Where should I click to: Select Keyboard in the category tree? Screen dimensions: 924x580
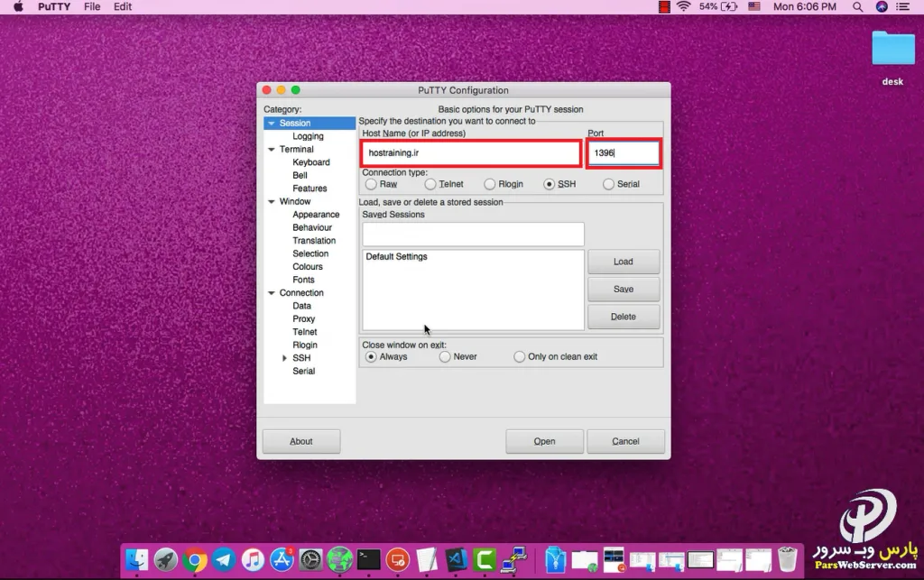[x=311, y=162]
